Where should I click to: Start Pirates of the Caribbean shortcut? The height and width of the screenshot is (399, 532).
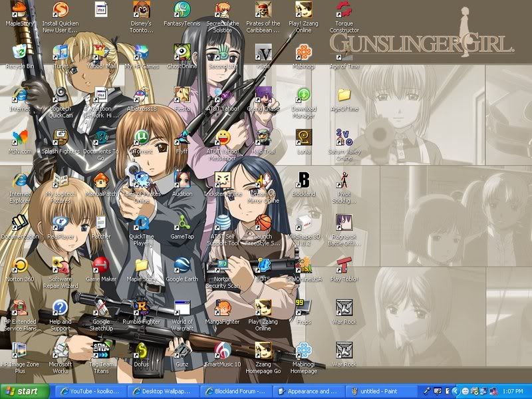263,9
